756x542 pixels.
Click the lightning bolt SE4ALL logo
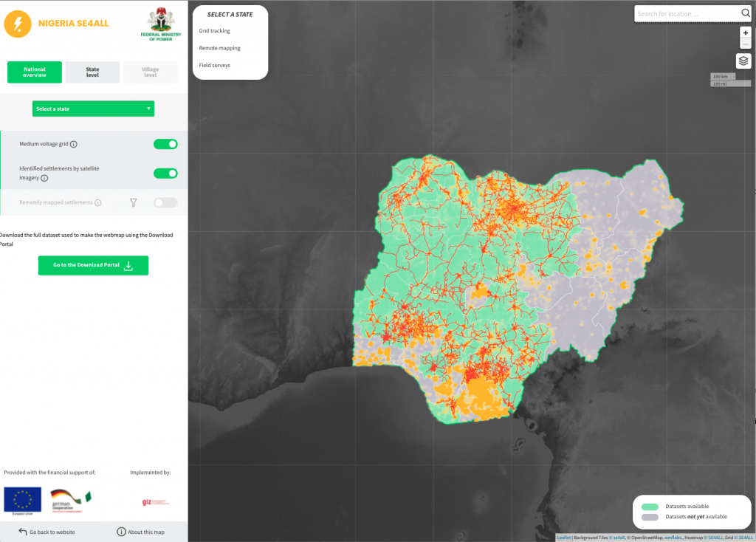point(17,24)
